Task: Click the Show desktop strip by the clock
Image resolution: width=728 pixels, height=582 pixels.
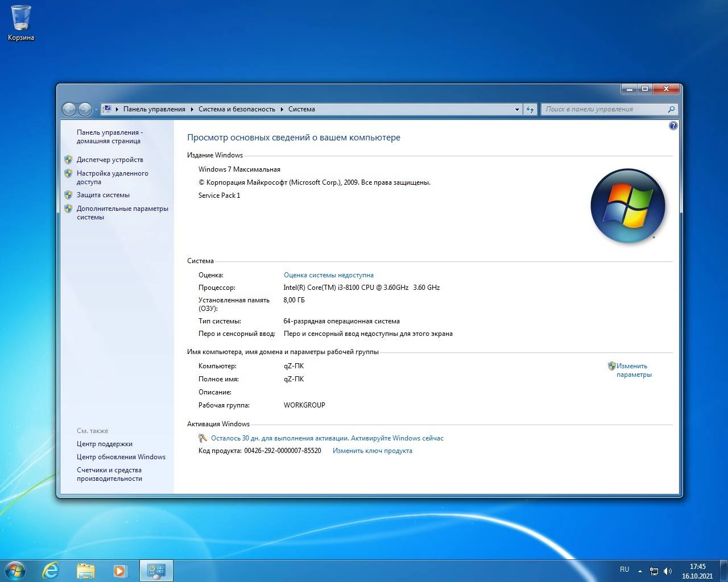Action: click(x=723, y=571)
